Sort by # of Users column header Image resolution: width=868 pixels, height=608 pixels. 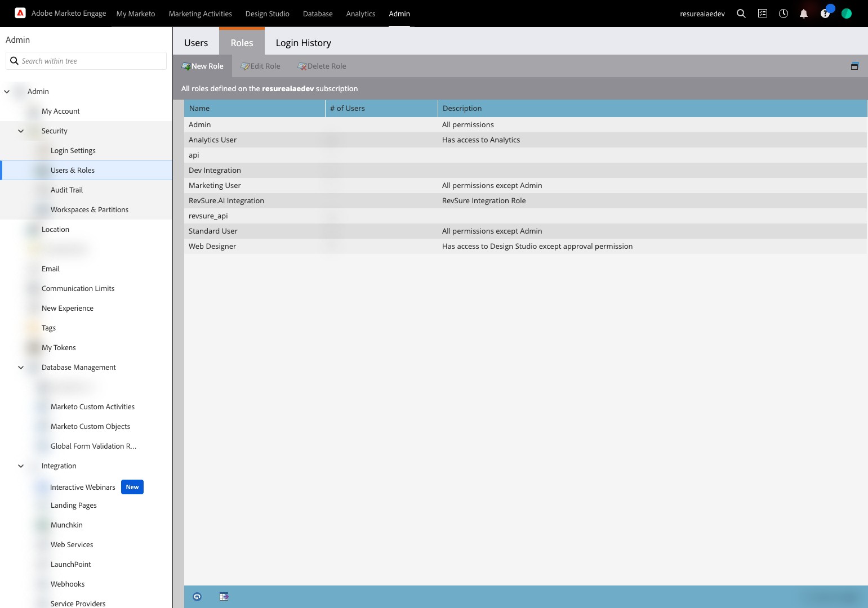381,108
